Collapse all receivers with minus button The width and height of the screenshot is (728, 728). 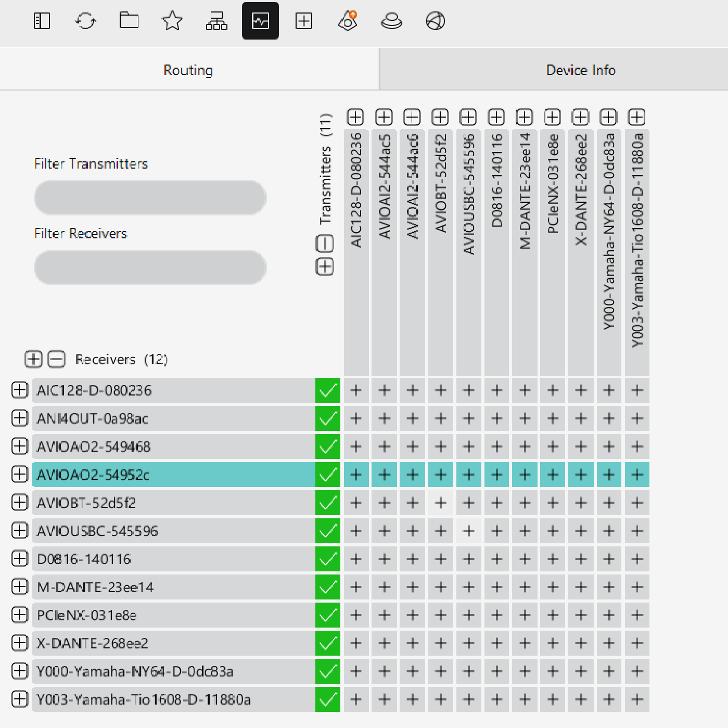pos(57,359)
